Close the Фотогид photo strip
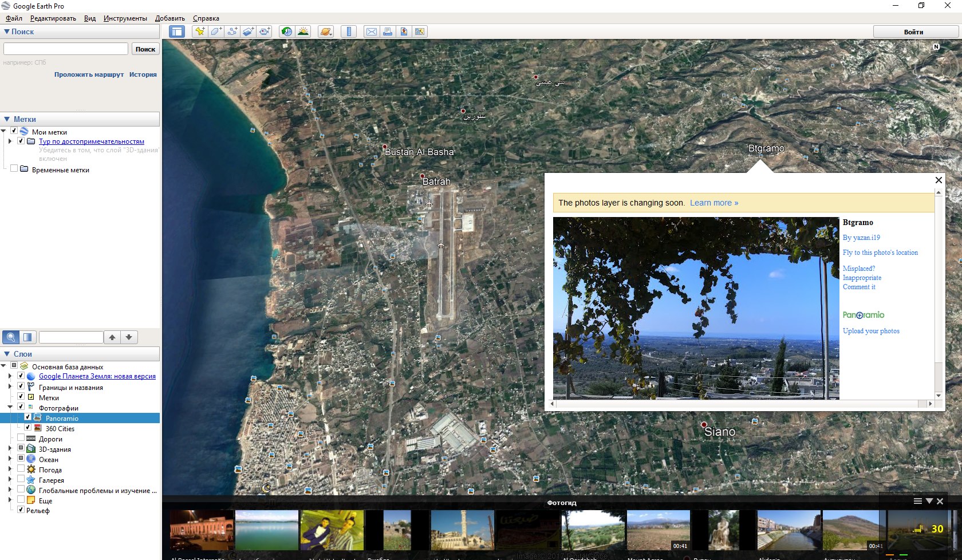The width and height of the screenshot is (962, 560). [x=940, y=501]
